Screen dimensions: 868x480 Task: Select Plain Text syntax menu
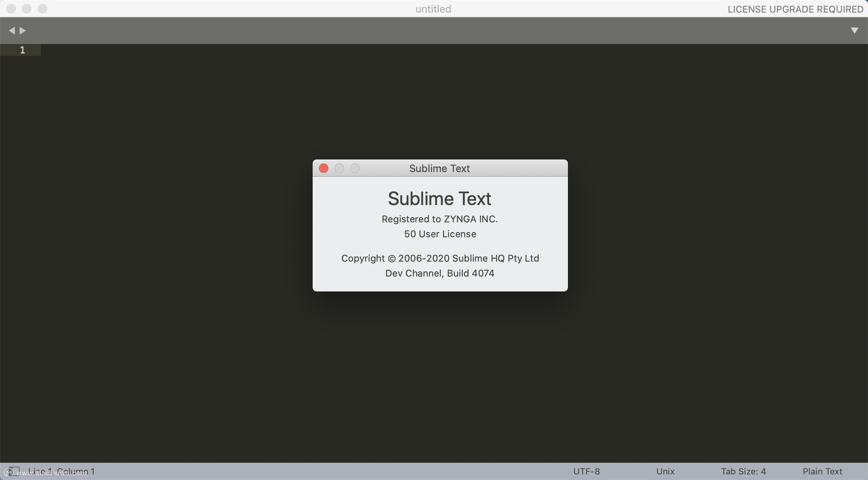coord(822,471)
